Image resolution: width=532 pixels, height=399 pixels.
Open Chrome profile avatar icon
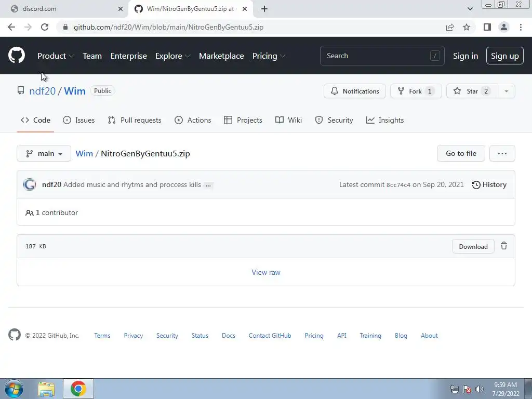point(504,27)
